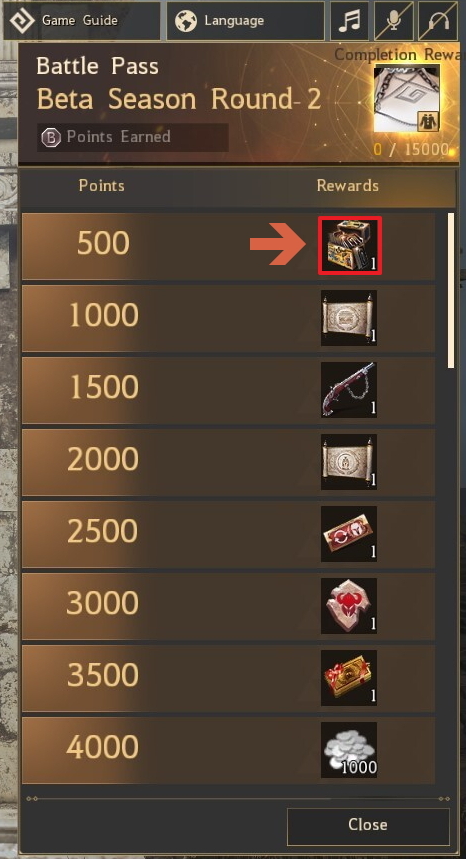466x859 pixels.
Task: Click the gold gift box reward at 3500
Action: coord(349,678)
